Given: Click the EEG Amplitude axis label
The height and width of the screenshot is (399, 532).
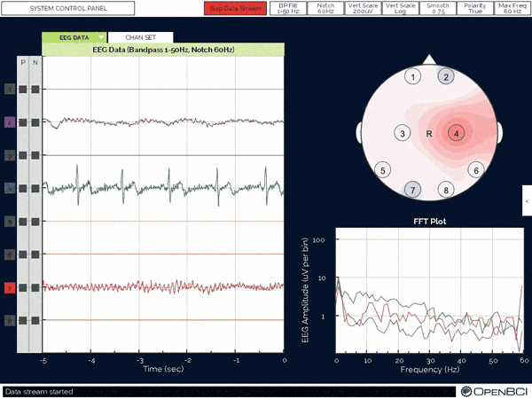Looking at the screenshot, I should [x=305, y=290].
